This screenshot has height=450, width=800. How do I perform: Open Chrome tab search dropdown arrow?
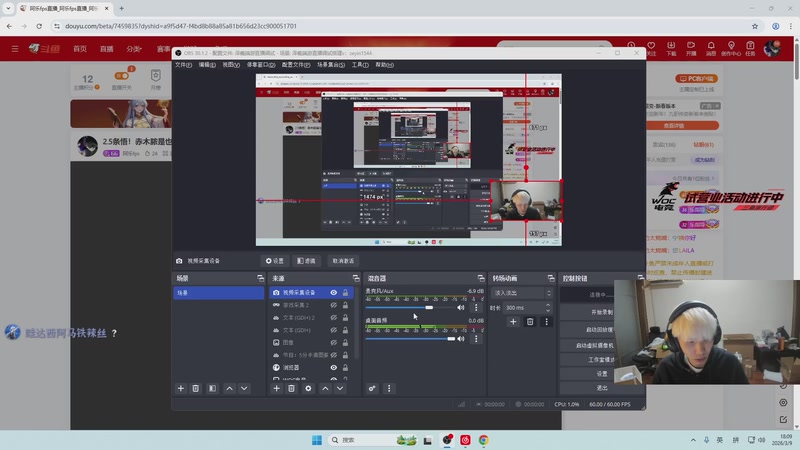point(8,8)
